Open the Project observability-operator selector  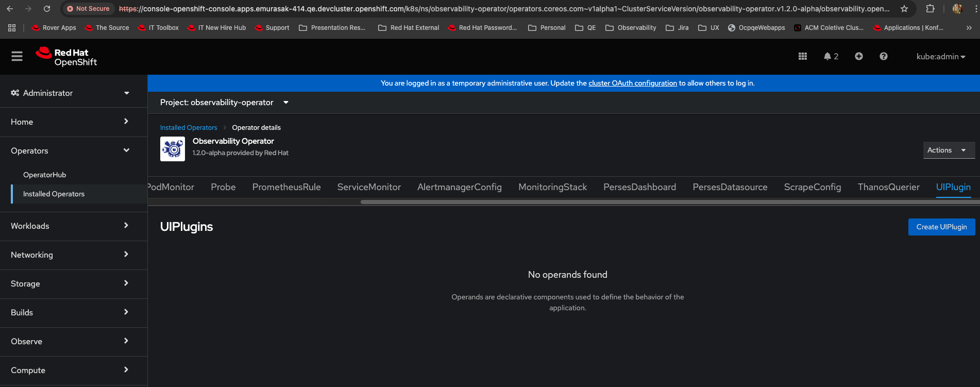225,102
